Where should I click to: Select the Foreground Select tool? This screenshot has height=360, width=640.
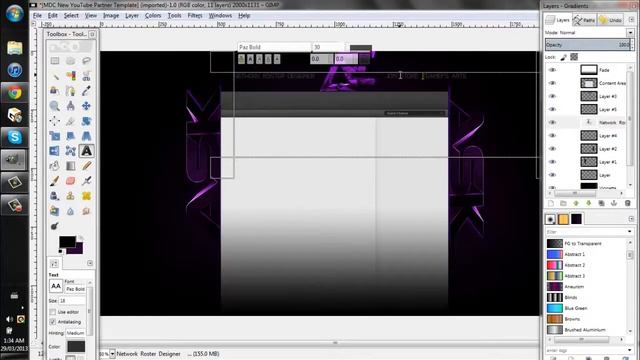click(55, 91)
